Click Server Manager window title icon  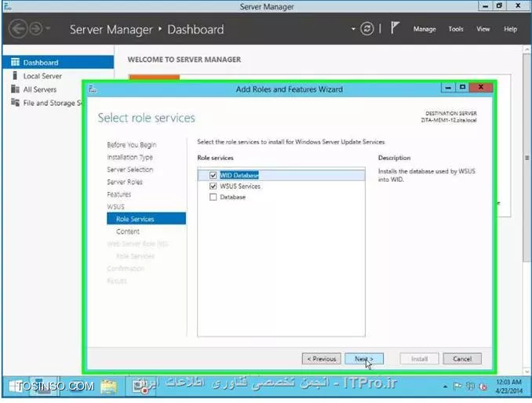pos(8,6)
